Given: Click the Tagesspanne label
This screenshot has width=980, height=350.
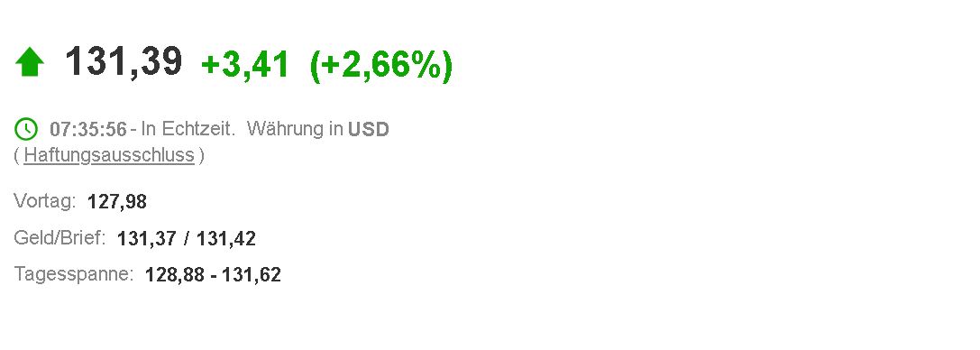Looking at the screenshot, I should pyautogui.click(x=74, y=274).
